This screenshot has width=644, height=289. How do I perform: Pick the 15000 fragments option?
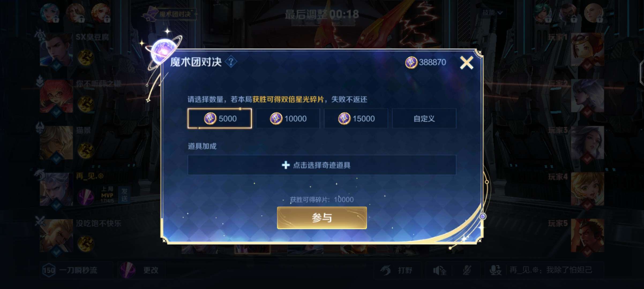356,119
